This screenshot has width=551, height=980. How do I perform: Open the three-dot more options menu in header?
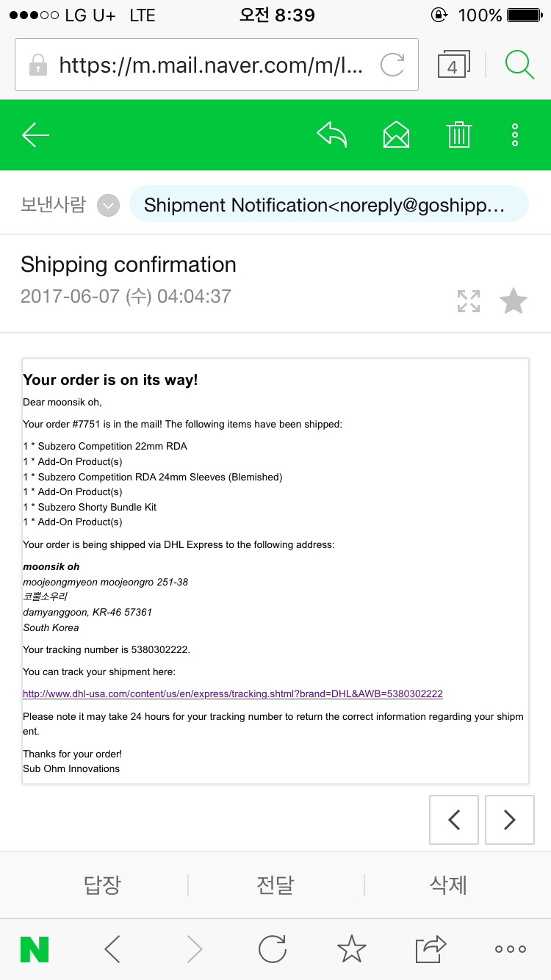click(x=515, y=134)
